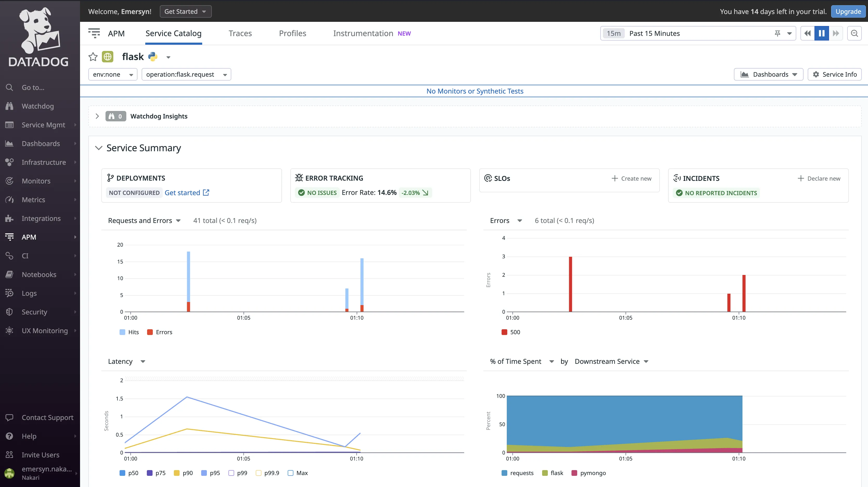Click the Infrastructure sidebar icon
Image resolution: width=868 pixels, height=487 pixels.
click(x=9, y=162)
